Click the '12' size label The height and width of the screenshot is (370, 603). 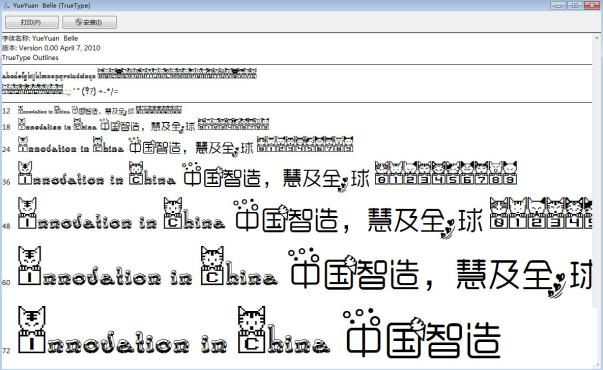tap(6, 112)
